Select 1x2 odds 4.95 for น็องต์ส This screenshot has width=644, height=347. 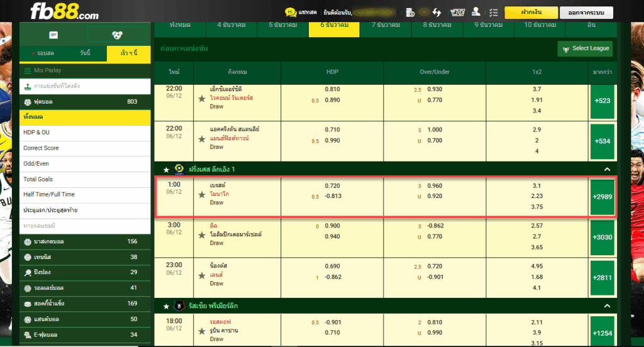(537, 267)
